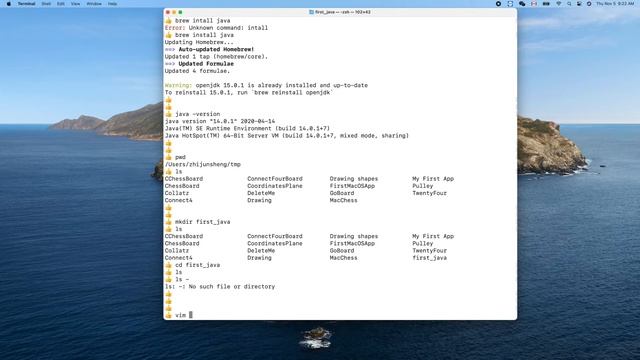Click the folder proxy icon in window title

click(311, 12)
